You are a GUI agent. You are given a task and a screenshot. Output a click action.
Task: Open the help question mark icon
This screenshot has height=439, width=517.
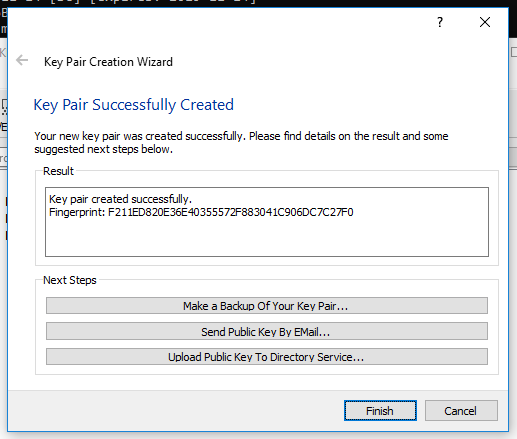[x=440, y=22]
